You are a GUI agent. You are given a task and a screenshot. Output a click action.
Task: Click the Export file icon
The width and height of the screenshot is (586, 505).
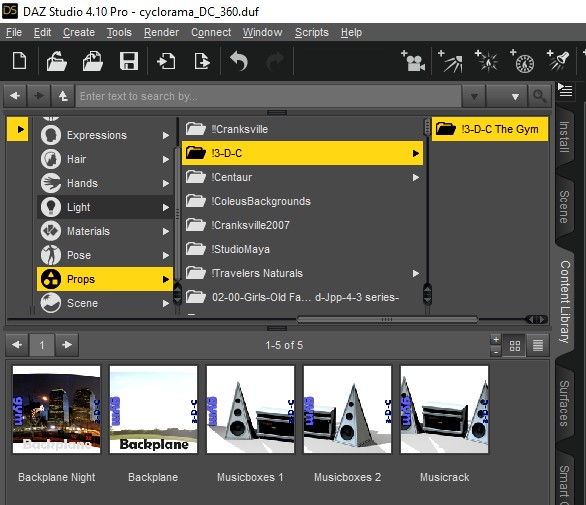point(202,61)
